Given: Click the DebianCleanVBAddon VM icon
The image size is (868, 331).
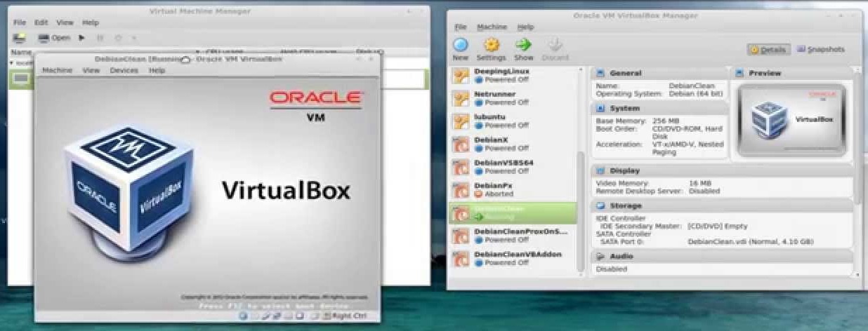Looking at the screenshot, I should tap(461, 259).
